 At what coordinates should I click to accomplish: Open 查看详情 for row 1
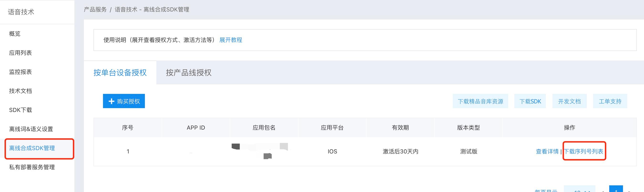tap(547, 152)
